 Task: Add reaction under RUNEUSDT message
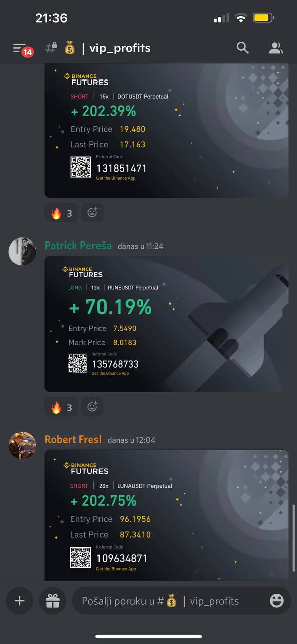92,407
